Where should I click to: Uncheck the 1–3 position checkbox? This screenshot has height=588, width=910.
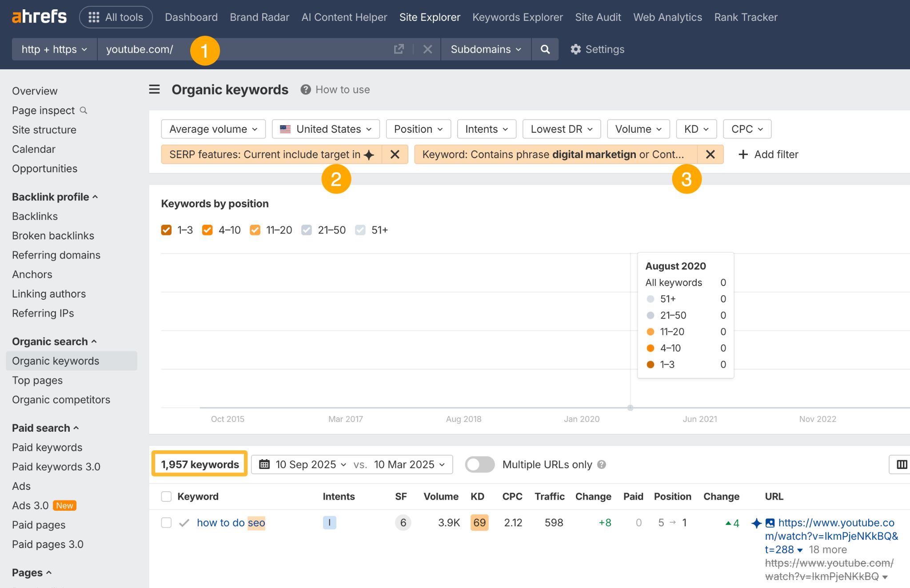(166, 230)
